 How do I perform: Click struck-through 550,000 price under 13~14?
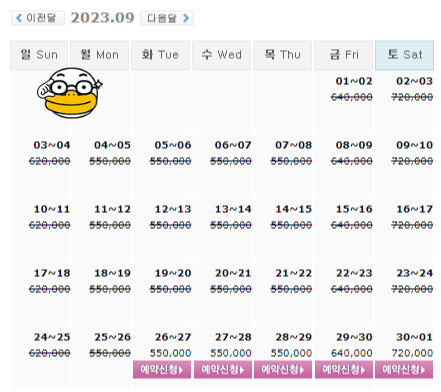tap(231, 225)
